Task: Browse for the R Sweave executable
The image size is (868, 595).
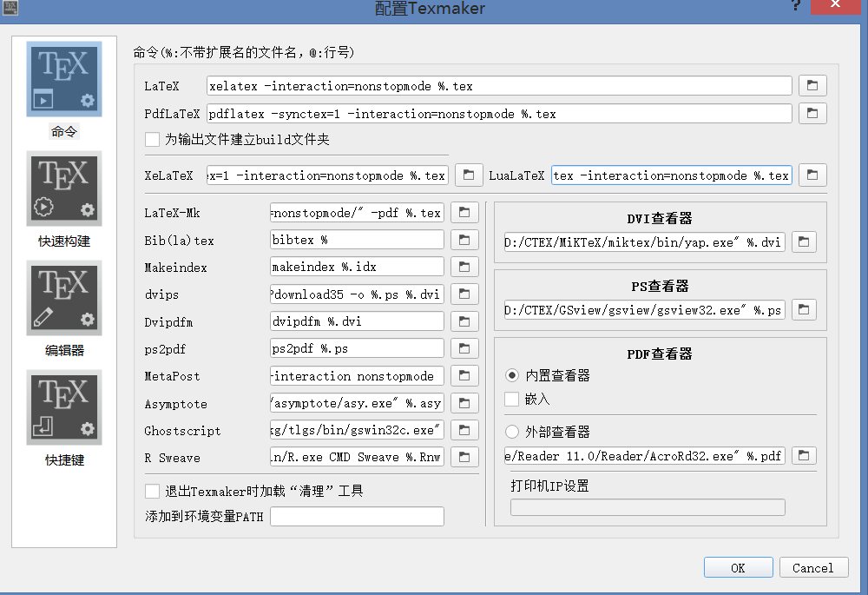Action: pyautogui.click(x=464, y=457)
